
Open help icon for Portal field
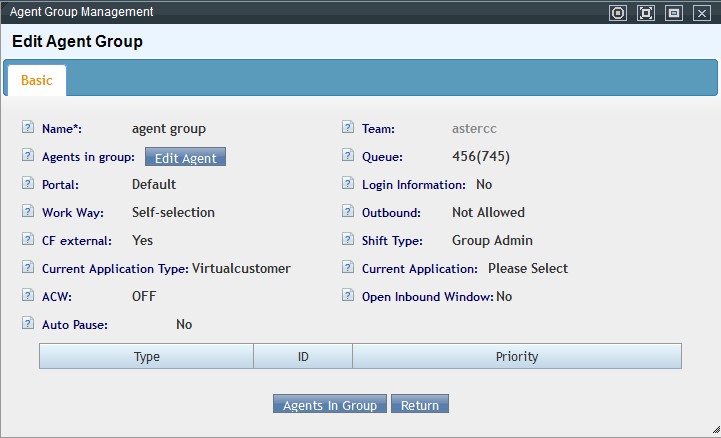28,184
